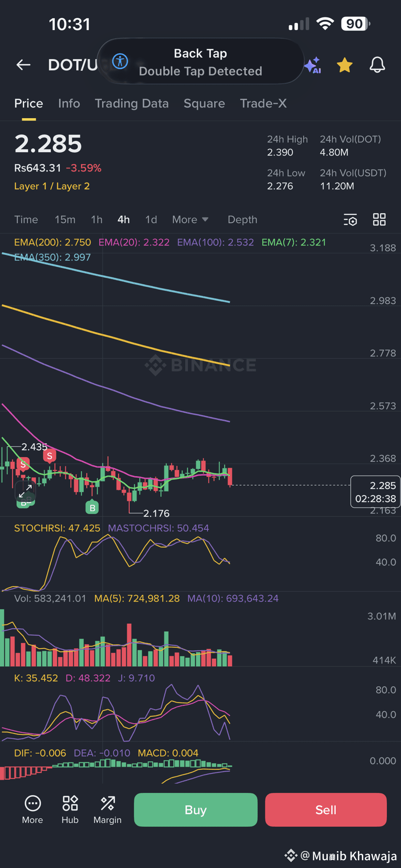This screenshot has height=868, width=401.
Task: Tap the EMA(7): 2.321 label
Action: [x=294, y=242]
